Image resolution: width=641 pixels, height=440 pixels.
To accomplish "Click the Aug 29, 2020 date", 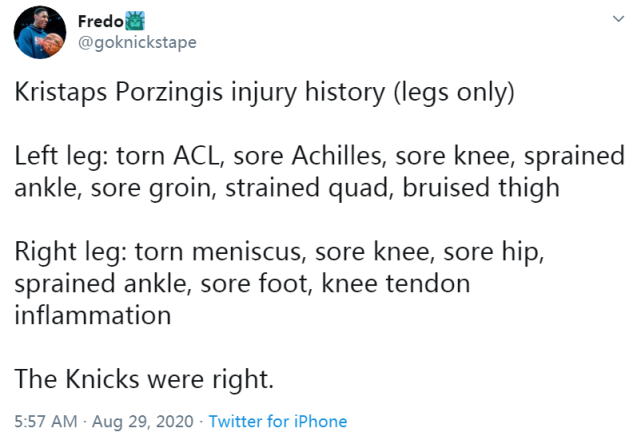I will (x=143, y=421).
